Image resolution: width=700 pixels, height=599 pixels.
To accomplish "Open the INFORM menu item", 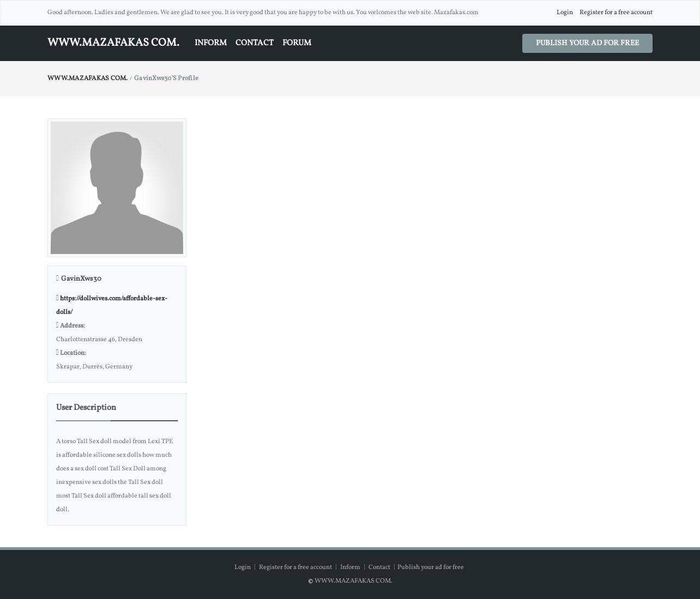I will click(210, 43).
